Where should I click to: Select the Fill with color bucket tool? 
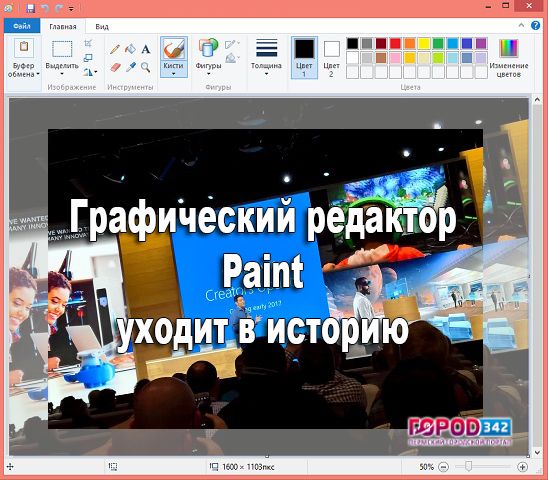click(x=130, y=49)
